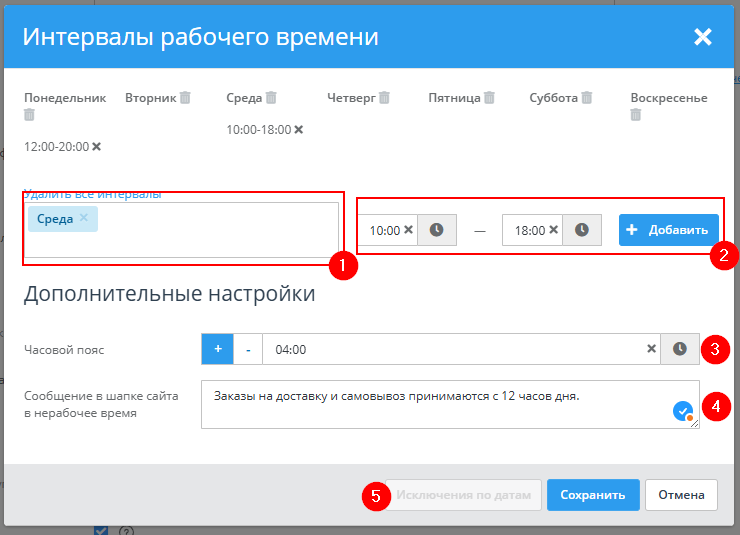This screenshot has width=740, height=535.
Task: Click Удалить все интервалы link
Action: pyautogui.click(x=92, y=194)
